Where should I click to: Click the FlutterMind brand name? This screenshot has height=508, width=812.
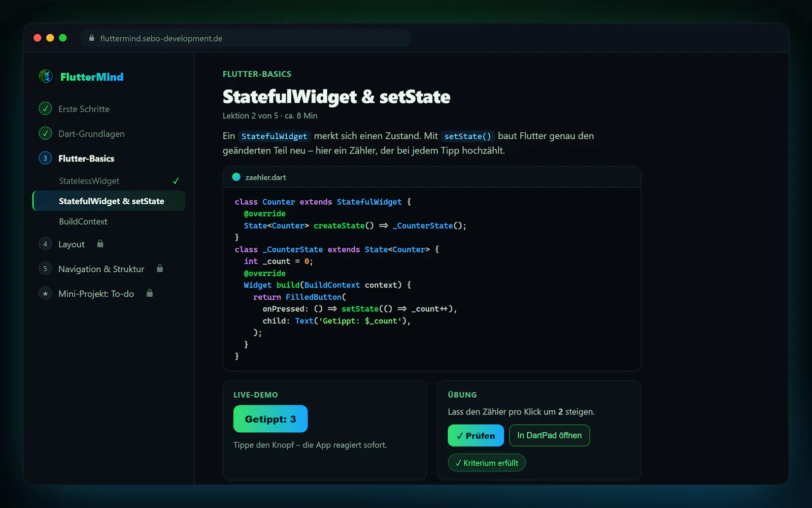[92, 77]
